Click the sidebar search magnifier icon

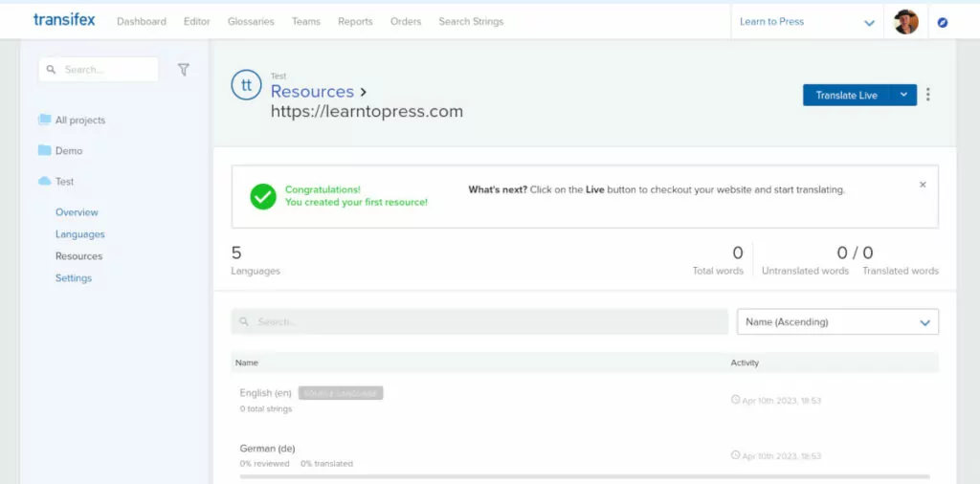click(x=52, y=69)
